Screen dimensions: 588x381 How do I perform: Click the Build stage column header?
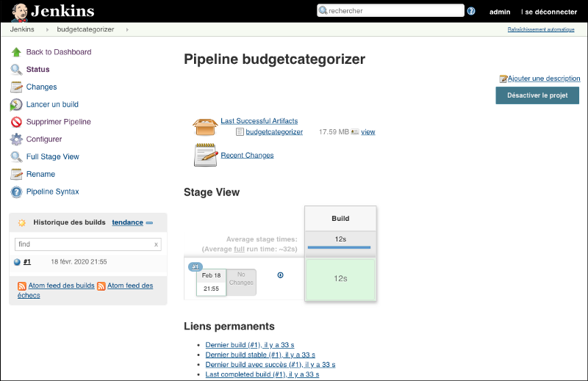[x=340, y=219]
